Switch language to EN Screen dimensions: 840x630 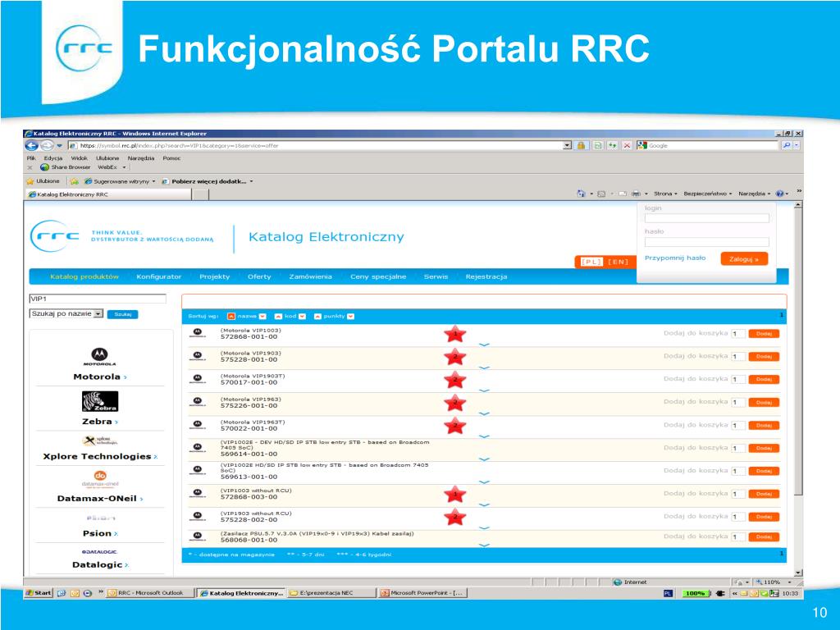[x=618, y=262]
